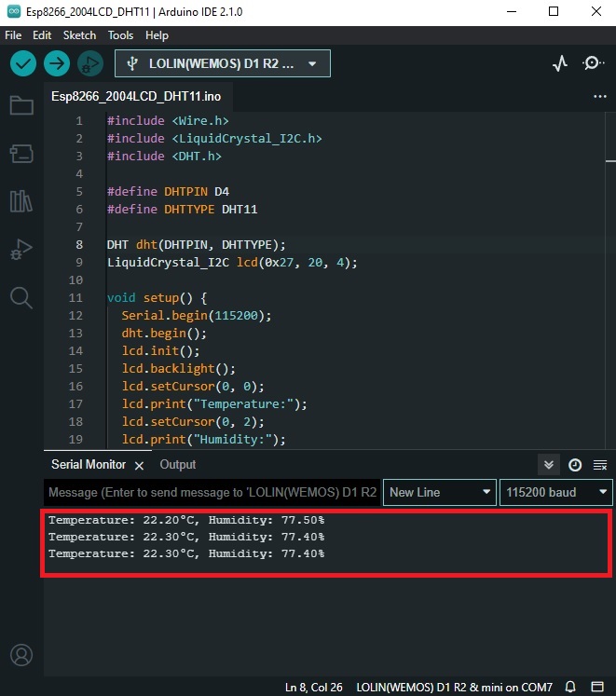Click line number 10 in the gutter
This screenshot has height=696, width=616.
pyautogui.click(x=75, y=280)
